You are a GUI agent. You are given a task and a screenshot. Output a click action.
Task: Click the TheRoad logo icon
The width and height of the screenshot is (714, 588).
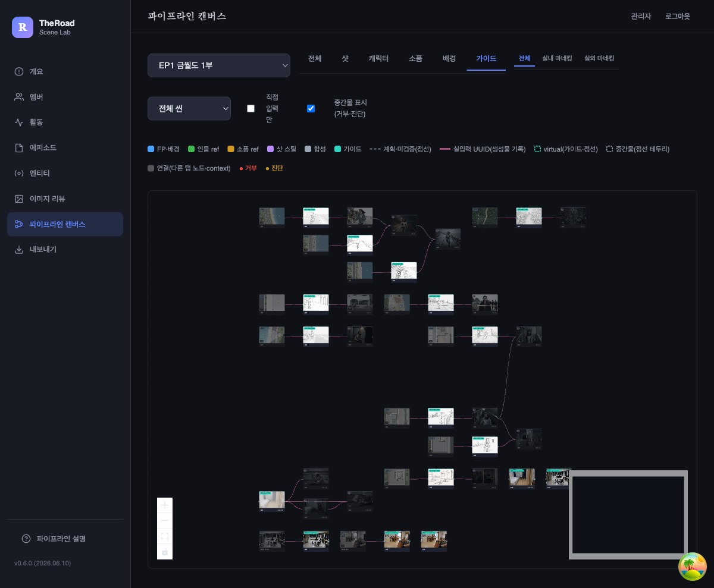(23, 27)
